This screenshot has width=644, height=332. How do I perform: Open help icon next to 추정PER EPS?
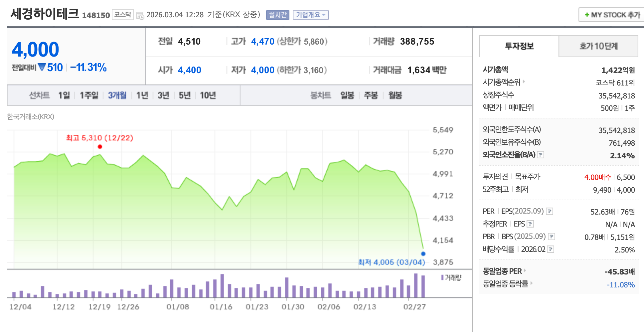coord(530,224)
